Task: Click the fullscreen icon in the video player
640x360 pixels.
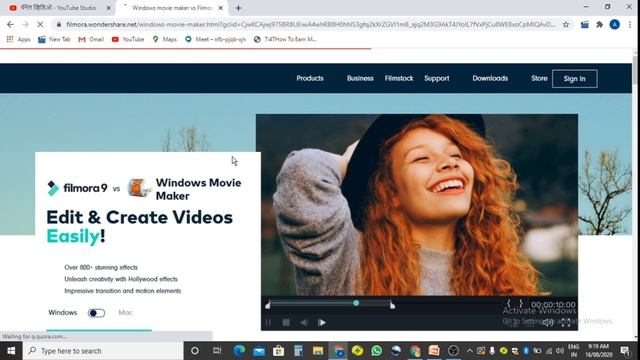Action: click(x=566, y=323)
